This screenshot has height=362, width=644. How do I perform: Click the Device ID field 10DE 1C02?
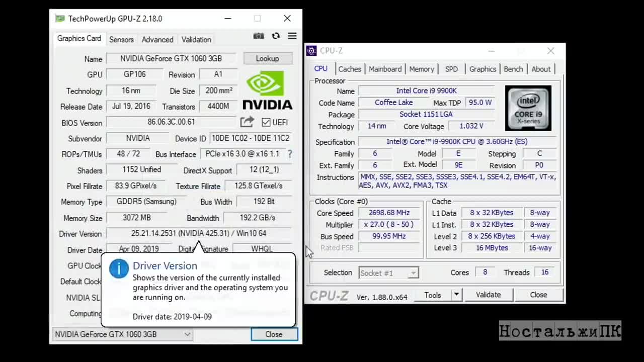(x=250, y=138)
